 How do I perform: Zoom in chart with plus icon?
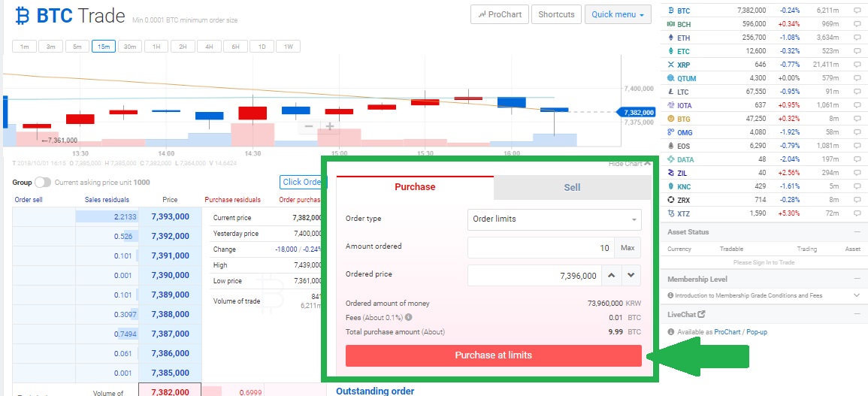(330, 127)
